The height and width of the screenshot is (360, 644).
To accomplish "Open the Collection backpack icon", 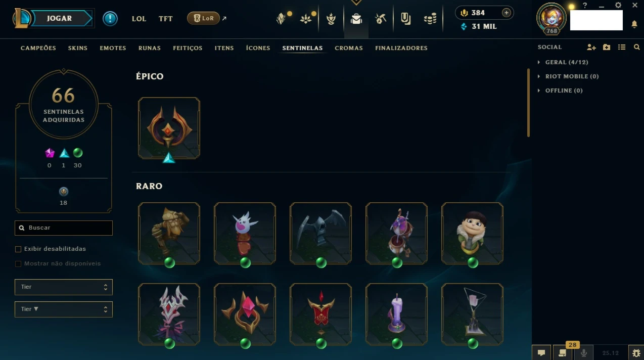I will click(356, 19).
